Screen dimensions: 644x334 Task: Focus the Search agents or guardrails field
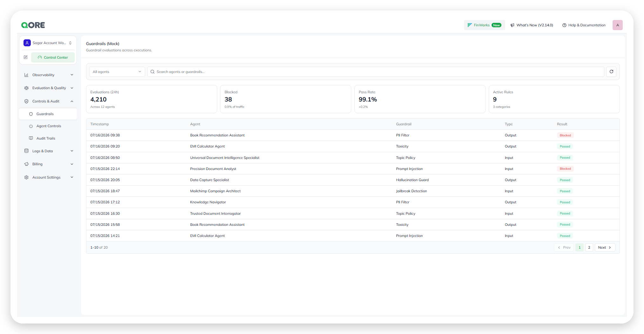coord(376,72)
